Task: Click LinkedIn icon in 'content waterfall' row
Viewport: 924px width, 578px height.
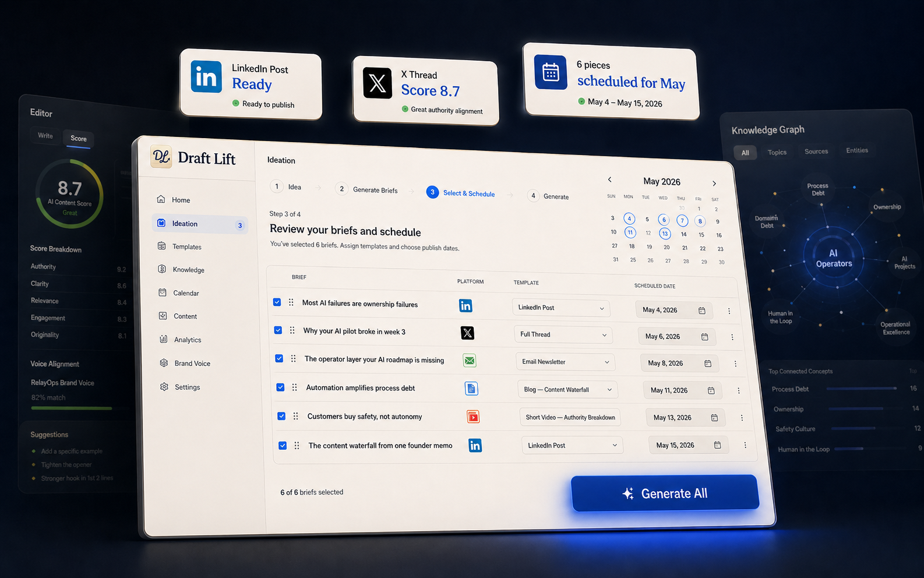Action: pyautogui.click(x=475, y=446)
